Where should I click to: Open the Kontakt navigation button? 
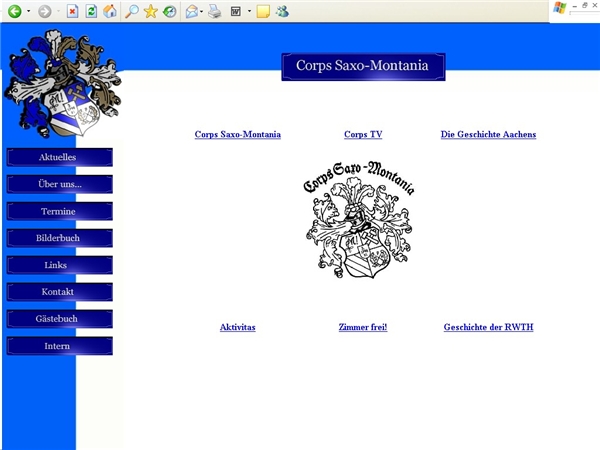click(x=60, y=292)
